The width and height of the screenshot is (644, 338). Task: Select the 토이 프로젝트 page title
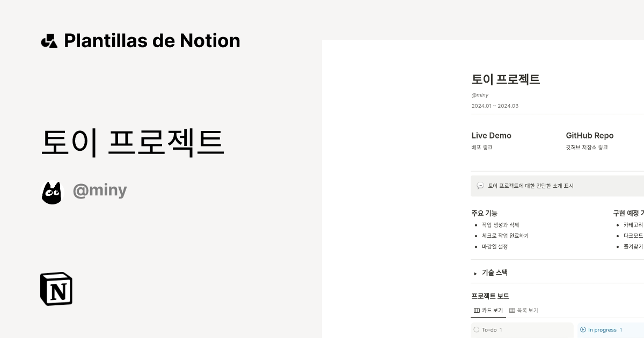coord(506,79)
